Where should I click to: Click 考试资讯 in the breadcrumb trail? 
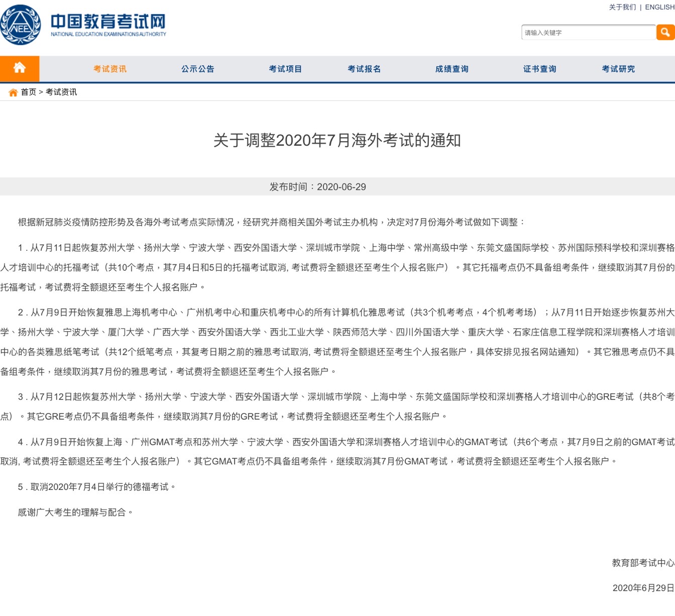(x=60, y=92)
